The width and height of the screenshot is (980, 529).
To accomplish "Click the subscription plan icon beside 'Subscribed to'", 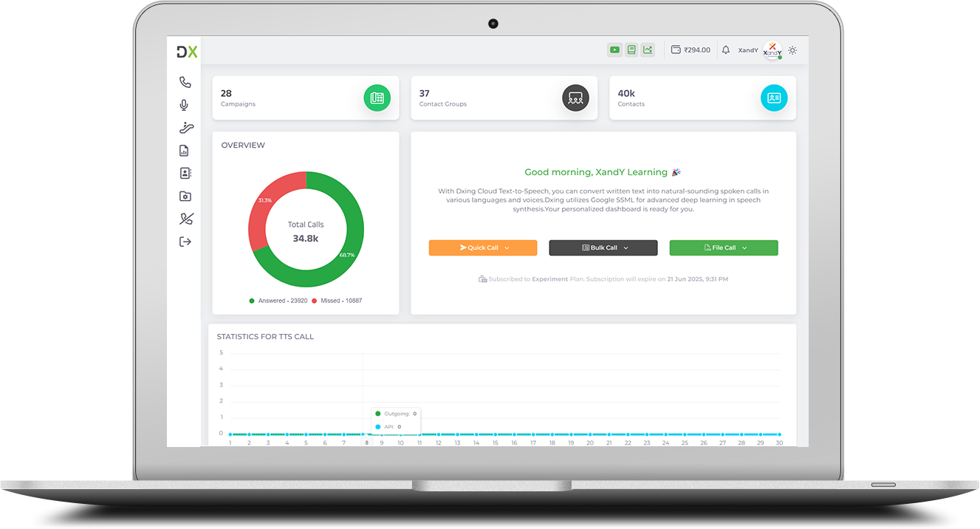I will (x=483, y=279).
